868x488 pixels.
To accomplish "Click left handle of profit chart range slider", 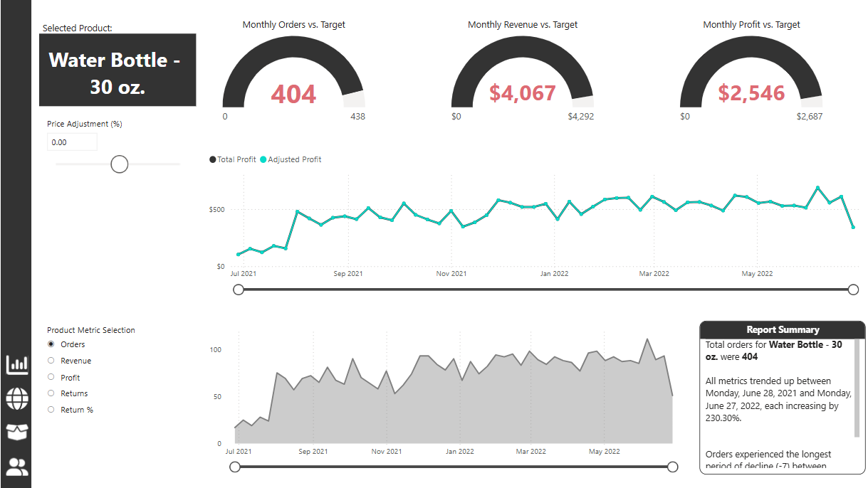I will pyautogui.click(x=239, y=290).
